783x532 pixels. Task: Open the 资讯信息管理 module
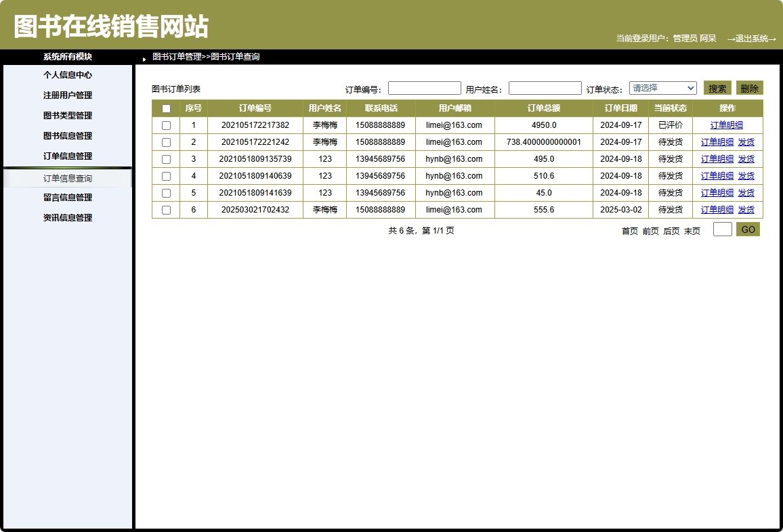68,217
